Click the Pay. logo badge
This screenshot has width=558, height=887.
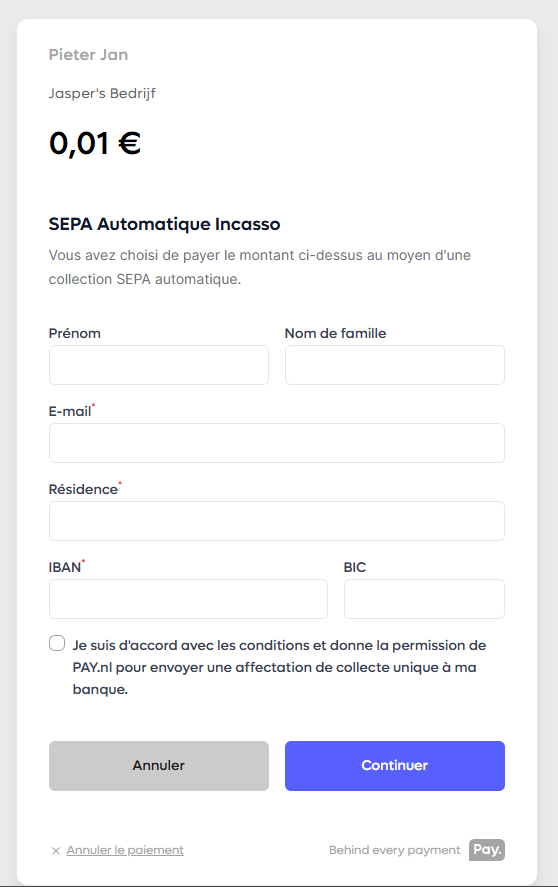click(487, 850)
